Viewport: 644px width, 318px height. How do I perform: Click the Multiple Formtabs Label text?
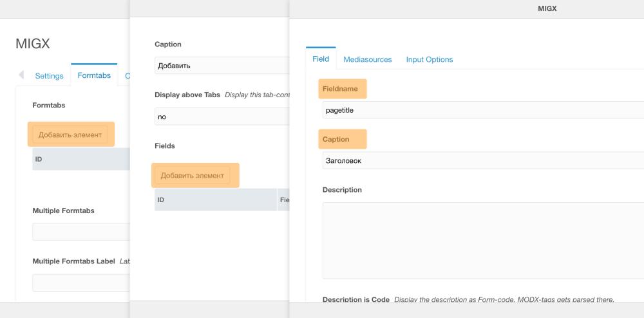pos(73,261)
